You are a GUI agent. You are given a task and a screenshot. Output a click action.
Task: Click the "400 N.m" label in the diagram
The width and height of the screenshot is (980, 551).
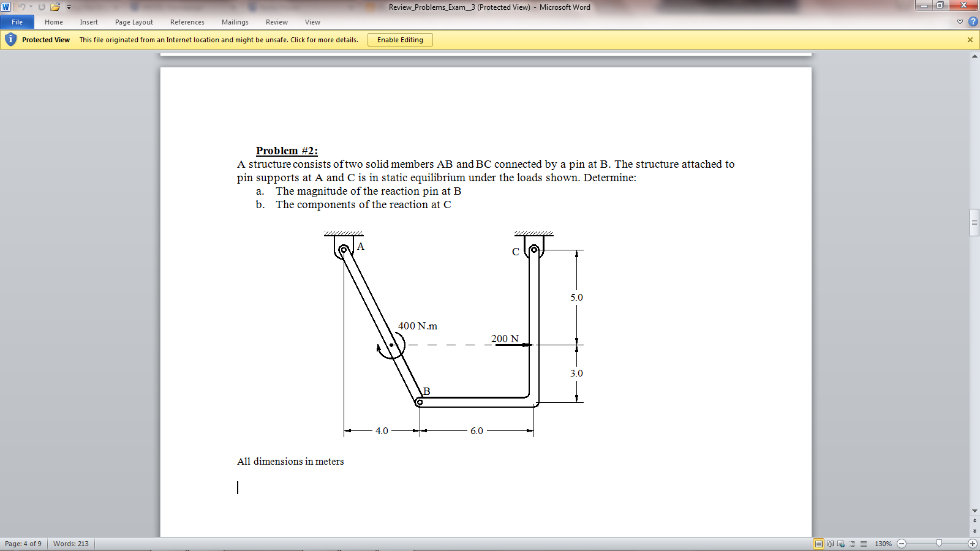418,326
